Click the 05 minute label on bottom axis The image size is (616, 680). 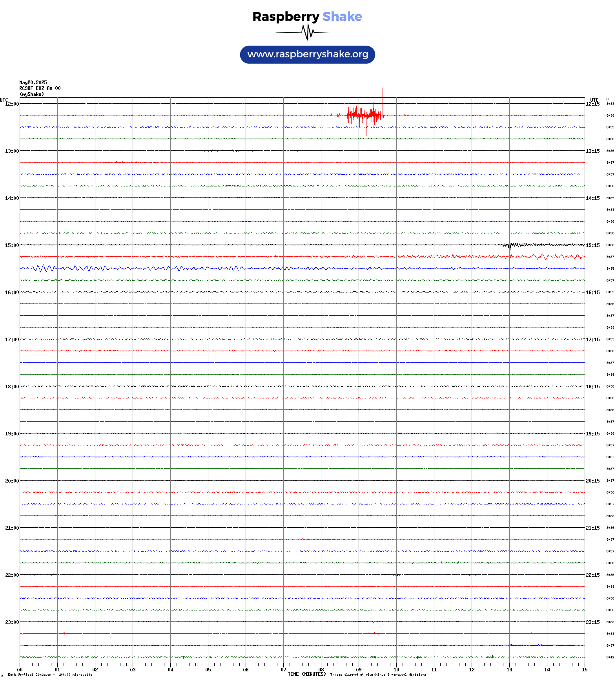pyautogui.click(x=208, y=670)
